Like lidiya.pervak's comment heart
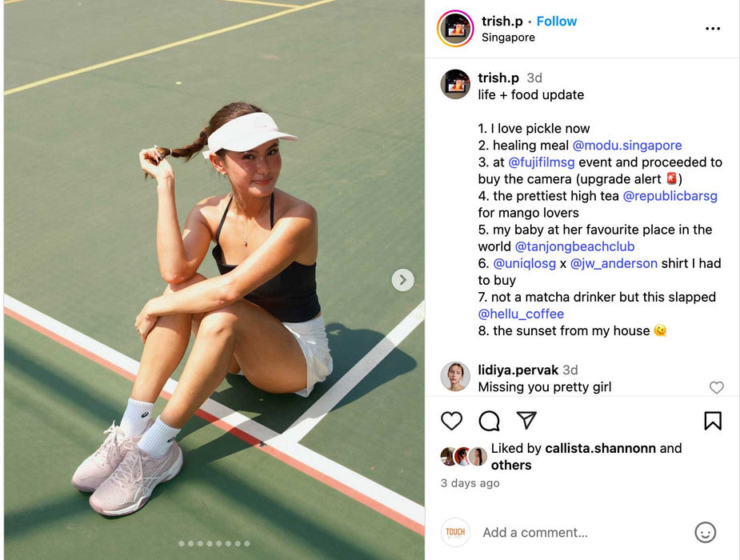 pyautogui.click(x=717, y=387)
